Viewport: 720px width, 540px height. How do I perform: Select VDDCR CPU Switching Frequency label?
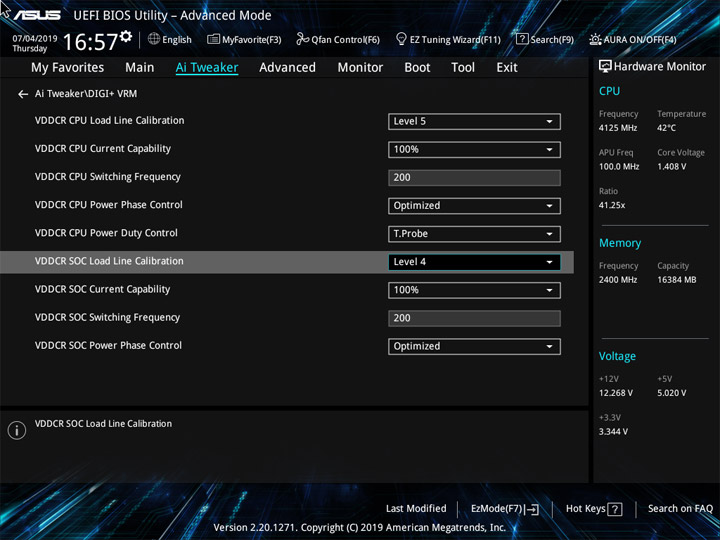(107, 177)
